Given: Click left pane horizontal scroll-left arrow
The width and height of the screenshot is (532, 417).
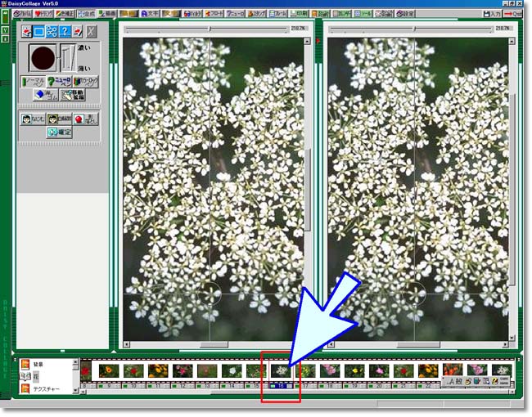Looking at the screenshot, I should (x=127, y=346).
